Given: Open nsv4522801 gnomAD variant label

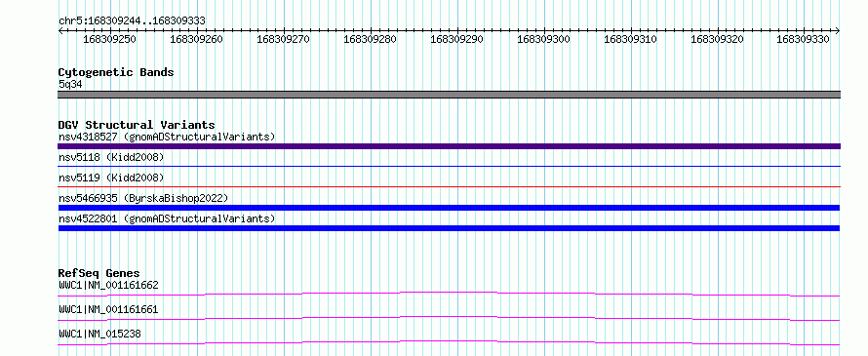Looking at the screenshot, I should click(x=167, y=218).
